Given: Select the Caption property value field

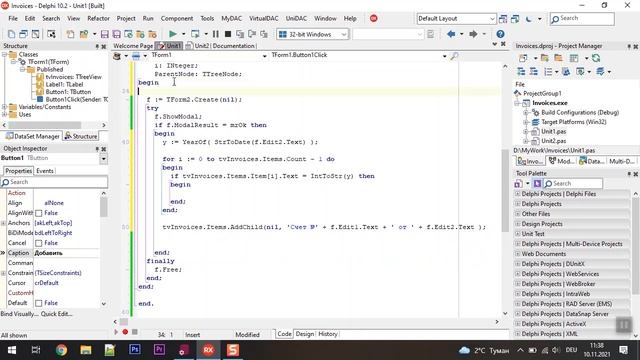Looking at the screenshot, I should [67, 253].
